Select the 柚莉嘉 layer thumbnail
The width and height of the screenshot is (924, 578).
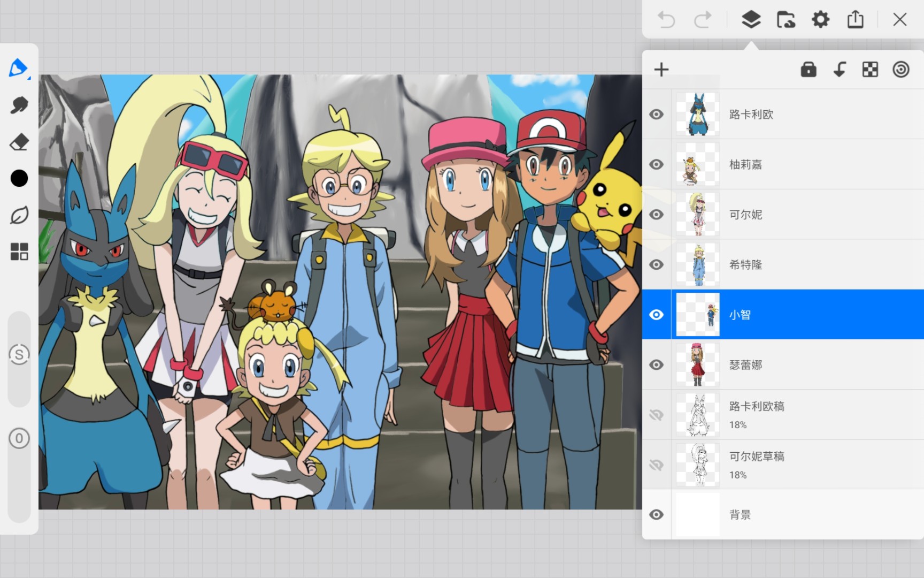(x=698, y=164)
